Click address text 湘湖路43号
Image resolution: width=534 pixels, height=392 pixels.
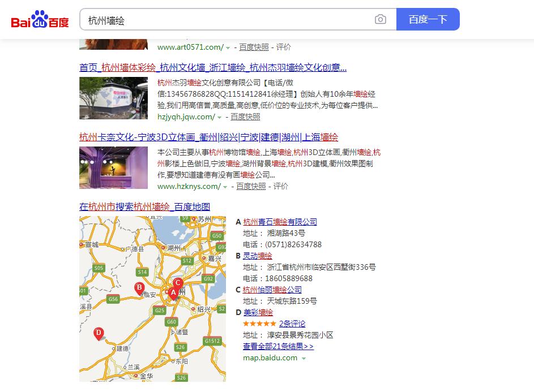click(x=286, y=233)
